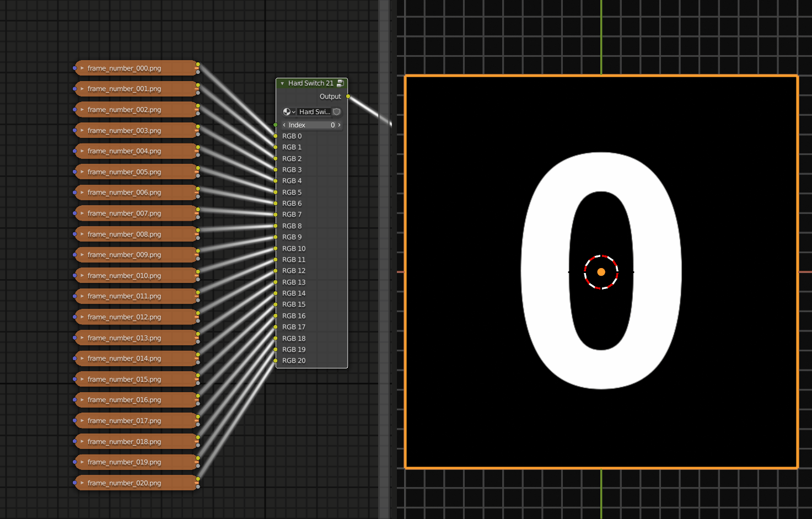812x519 pixels.
Task: Collapse the Hard Switch 21 node
Action: 282,83
